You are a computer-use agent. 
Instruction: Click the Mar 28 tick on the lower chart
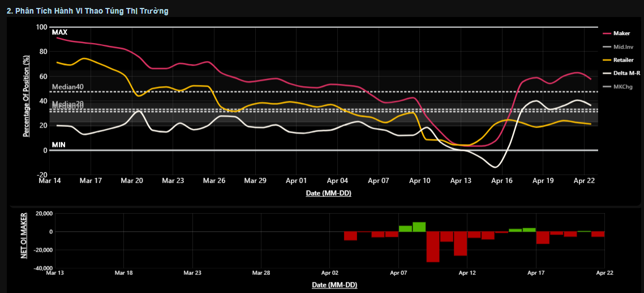261,273
